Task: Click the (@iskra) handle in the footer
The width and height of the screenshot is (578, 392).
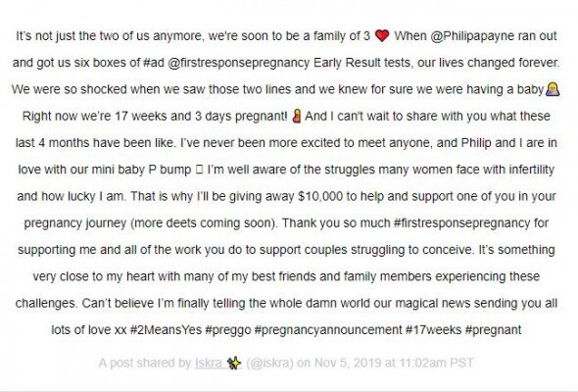Action: point(269,363)
